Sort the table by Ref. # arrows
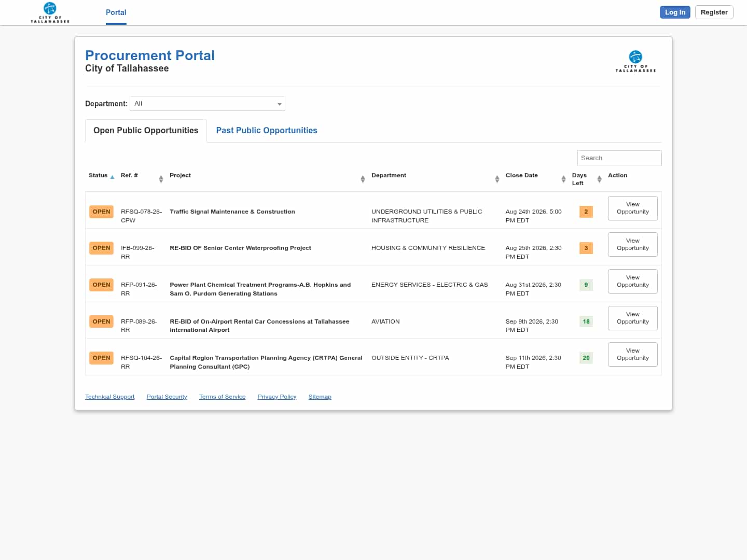The width and height of the screenshot is (747, 560). pos(161,179)
